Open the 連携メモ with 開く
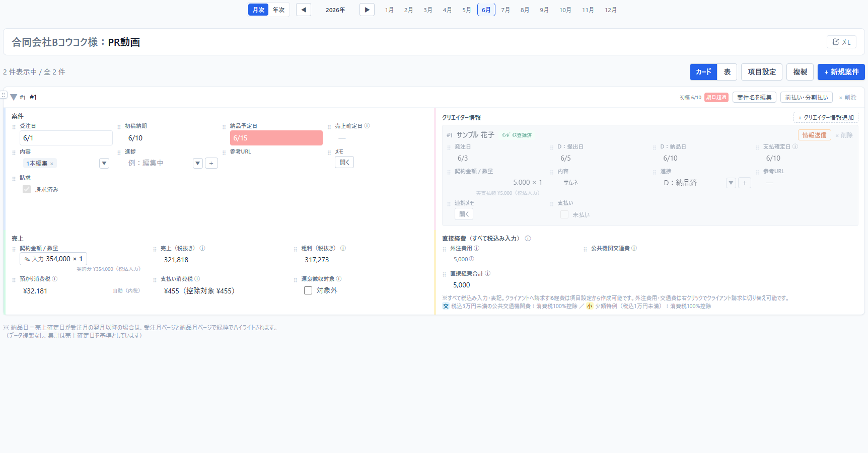Screen dimensions: 868x453 464,214
